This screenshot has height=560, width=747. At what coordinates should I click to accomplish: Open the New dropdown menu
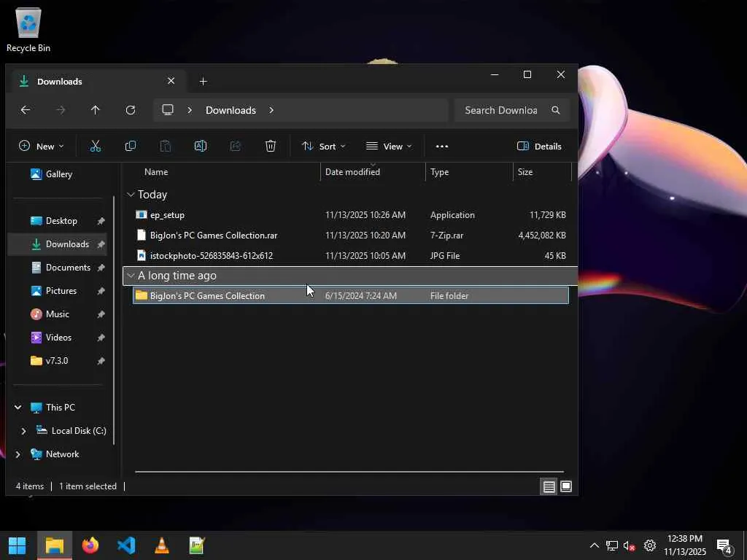coord(41,146)
